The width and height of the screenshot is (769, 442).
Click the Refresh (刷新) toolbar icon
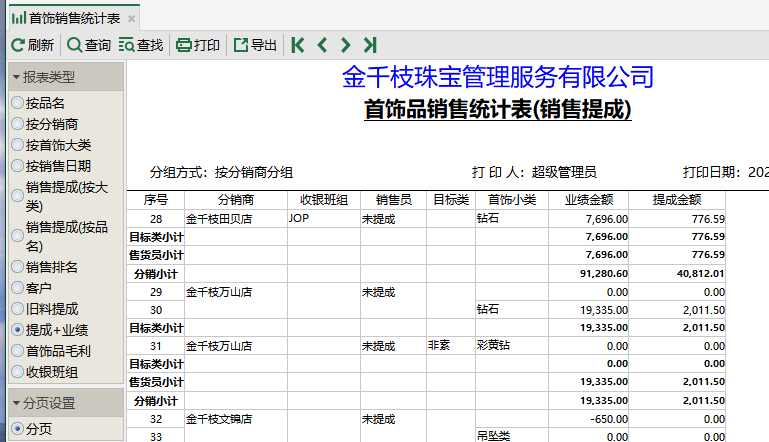[18, 45]
